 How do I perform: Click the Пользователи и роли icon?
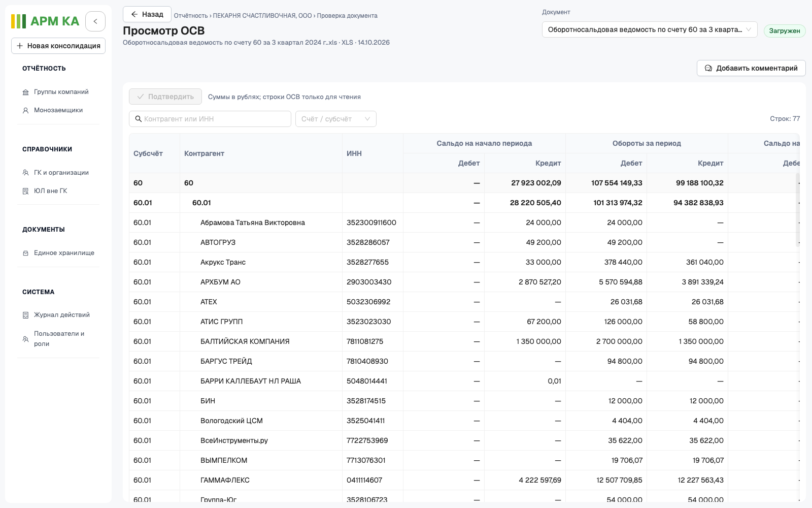pos(25,339)
